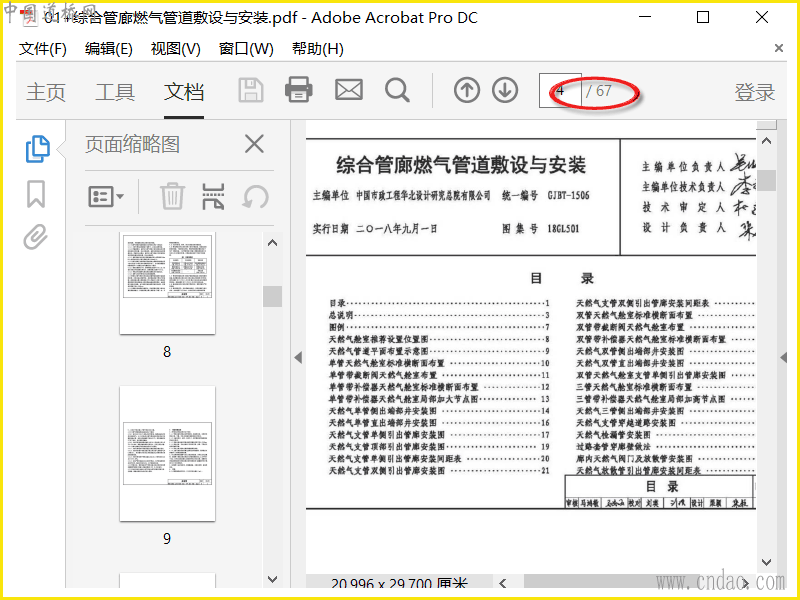Click the page size 20.996 x 29.700 厘米 label
The height and width of the screenshot is (600, 800).
tap(399, 583)
